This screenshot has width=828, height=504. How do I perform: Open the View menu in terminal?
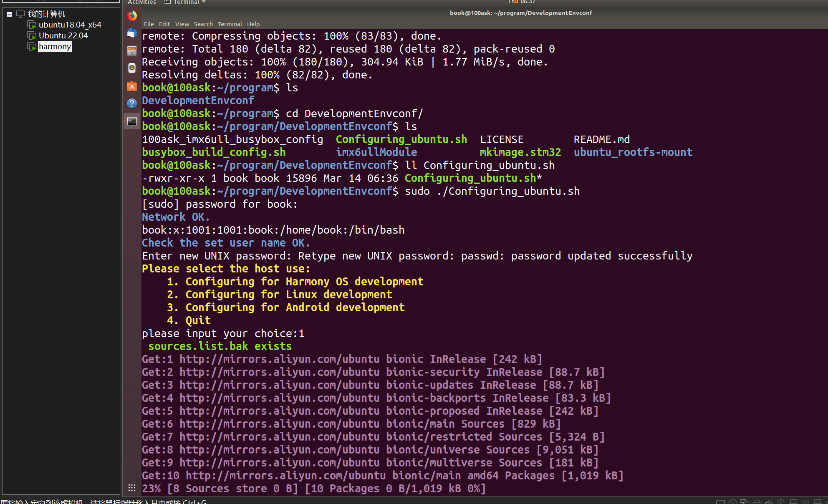[x=182, y=24]
